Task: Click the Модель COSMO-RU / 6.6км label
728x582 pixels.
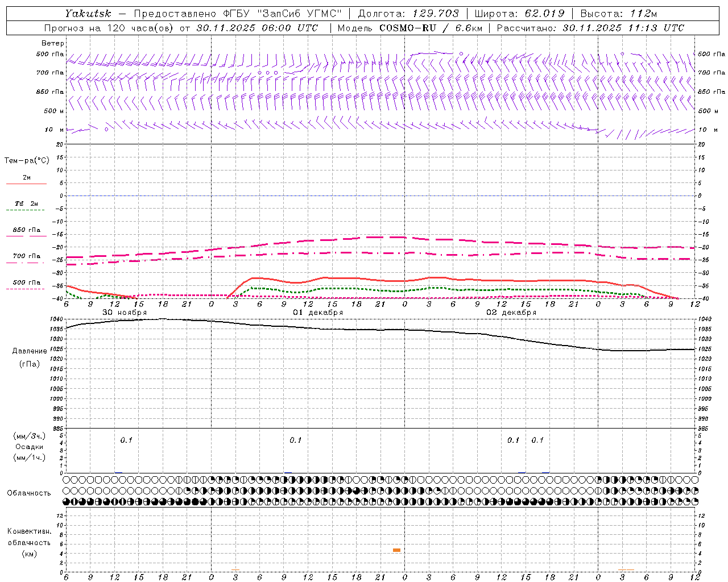Action: [409, 28]
